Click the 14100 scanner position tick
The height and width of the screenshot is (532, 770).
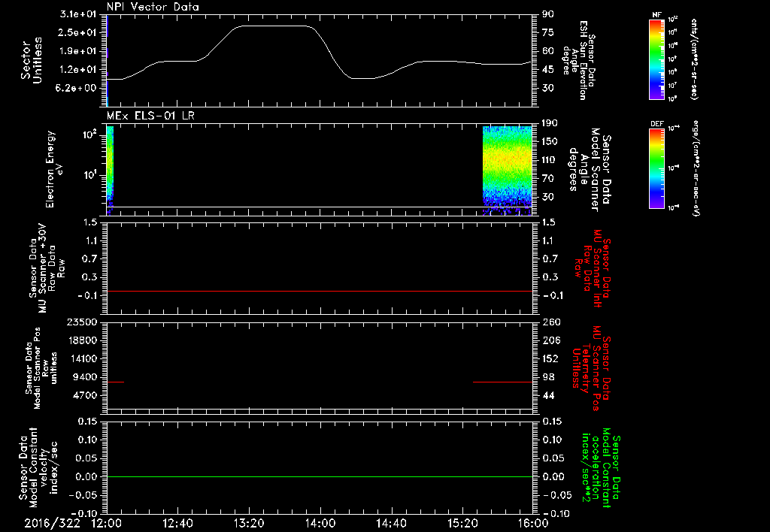83,358
